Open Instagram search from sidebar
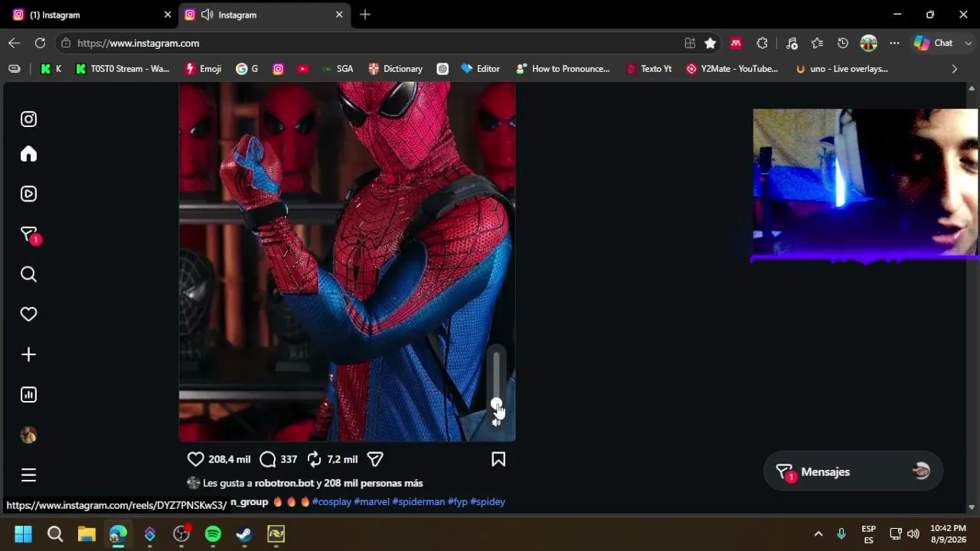Viewport: 980px width, 551px height. click(x=28, y=274)
